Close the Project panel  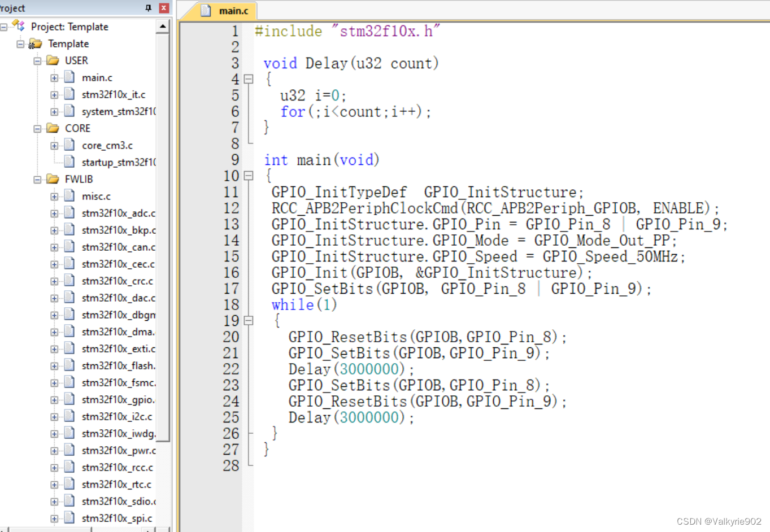tap(163, 8)
